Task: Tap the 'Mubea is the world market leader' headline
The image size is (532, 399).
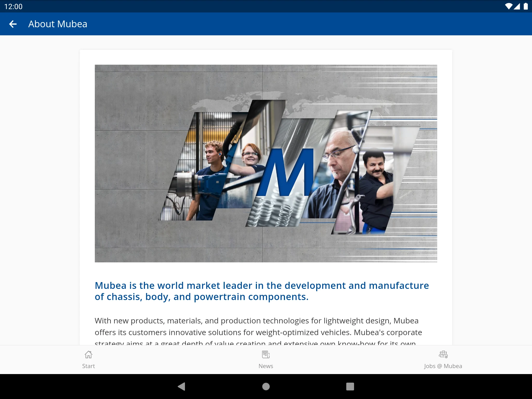Action: pos(262,291)
